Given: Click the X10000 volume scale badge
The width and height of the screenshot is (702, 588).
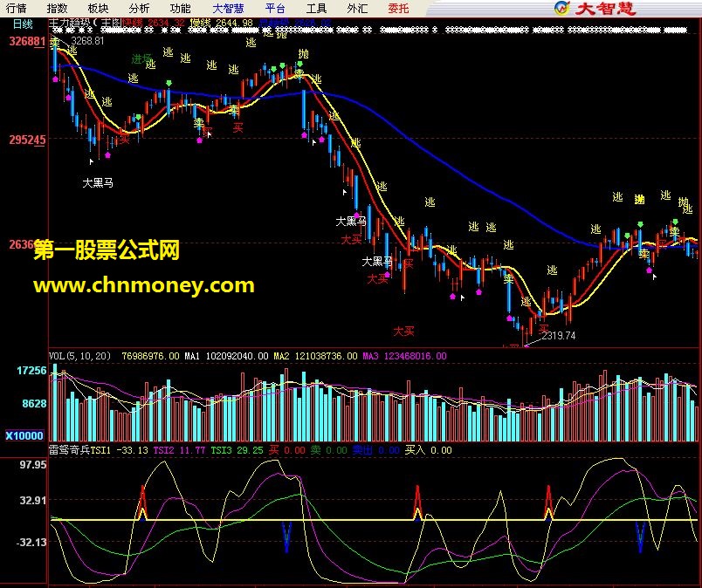Looking at the screenshot, I should coord(24,435).
